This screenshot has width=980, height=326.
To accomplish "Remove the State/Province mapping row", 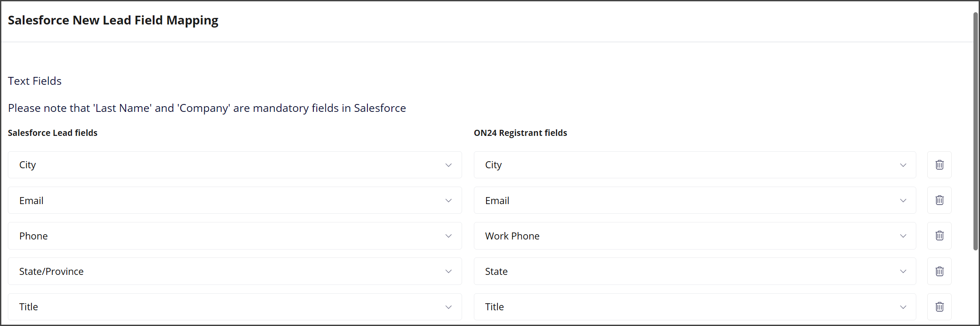I will click(939, 271).
